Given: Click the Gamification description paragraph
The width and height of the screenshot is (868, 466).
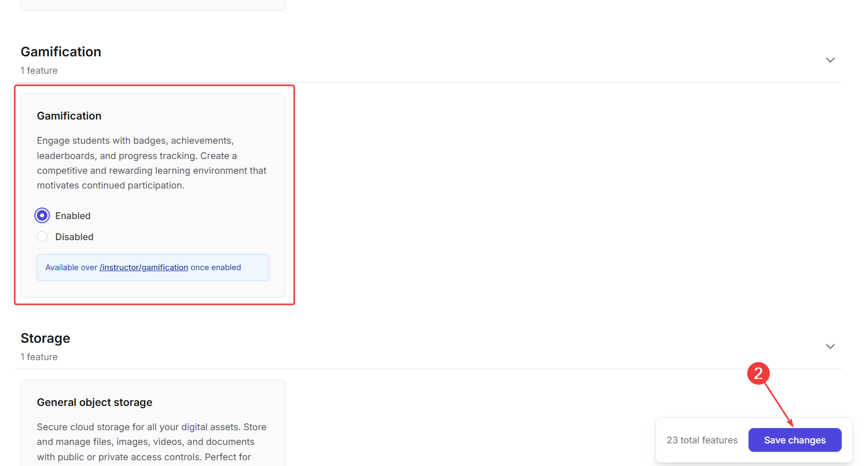Looking at the screenshot, I should pyautogui.click(x=152, y=163).
